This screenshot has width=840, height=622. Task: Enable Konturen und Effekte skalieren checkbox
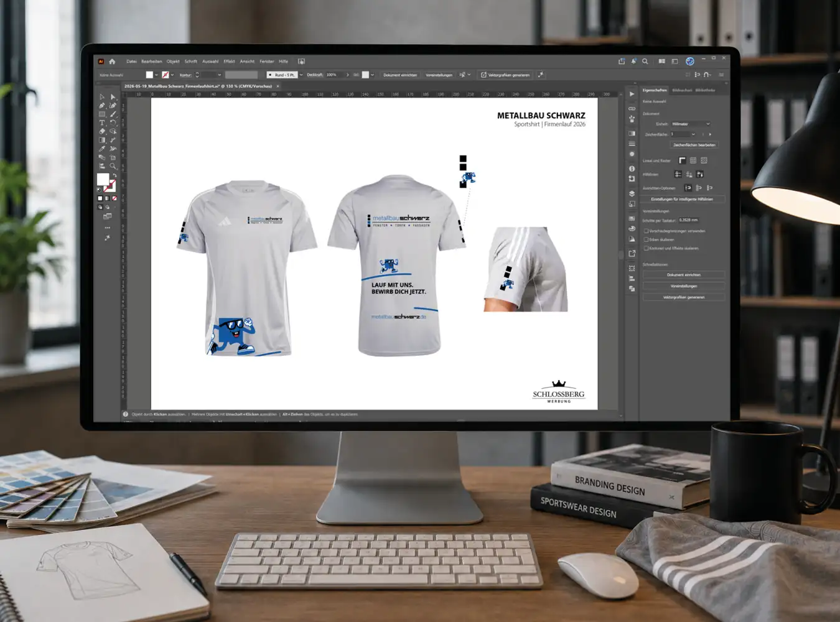click(646, 248)
